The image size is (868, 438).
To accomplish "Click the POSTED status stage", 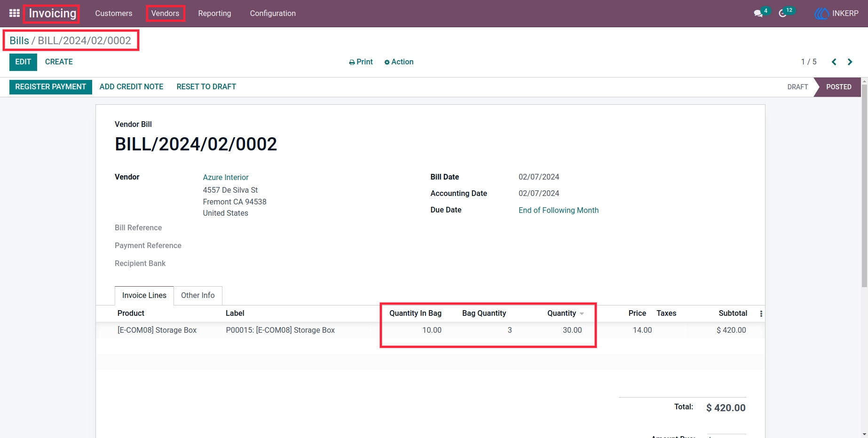I will click(839, 87).
